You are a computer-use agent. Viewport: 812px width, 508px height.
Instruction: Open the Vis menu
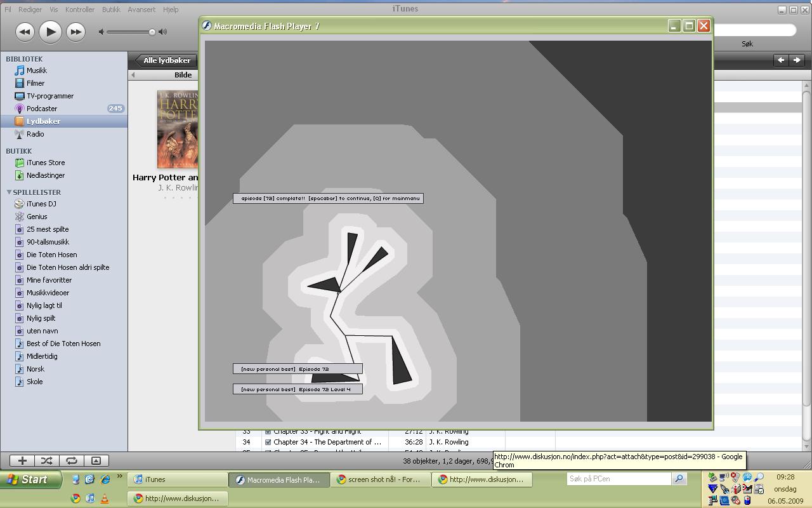(x=54, y=10)
